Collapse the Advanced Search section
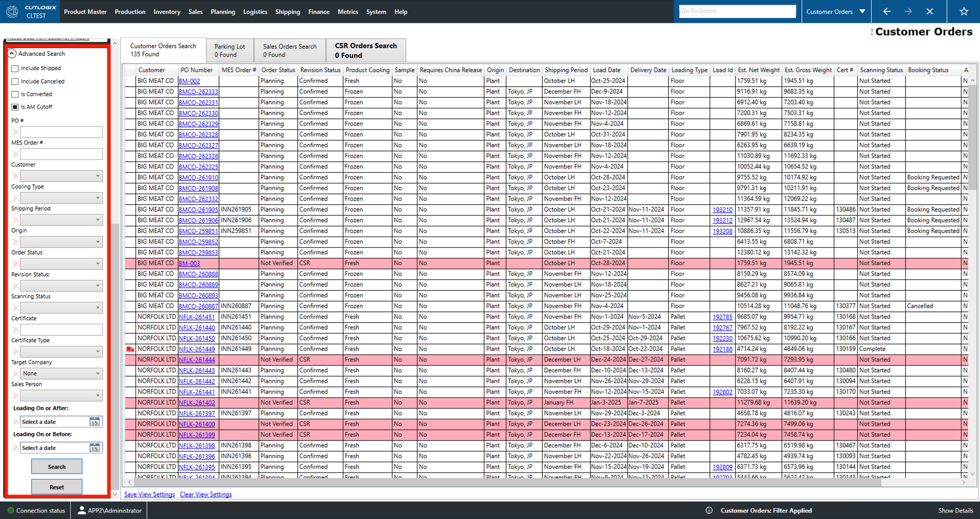Viewport: 980px width, 519px height. click(x=12, y=54)
